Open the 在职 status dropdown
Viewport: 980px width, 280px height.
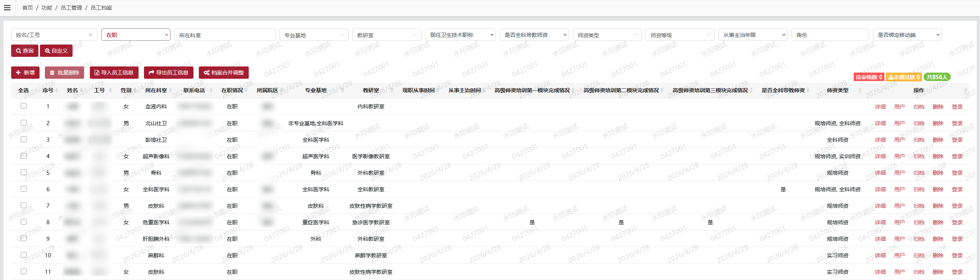(136, 35)
